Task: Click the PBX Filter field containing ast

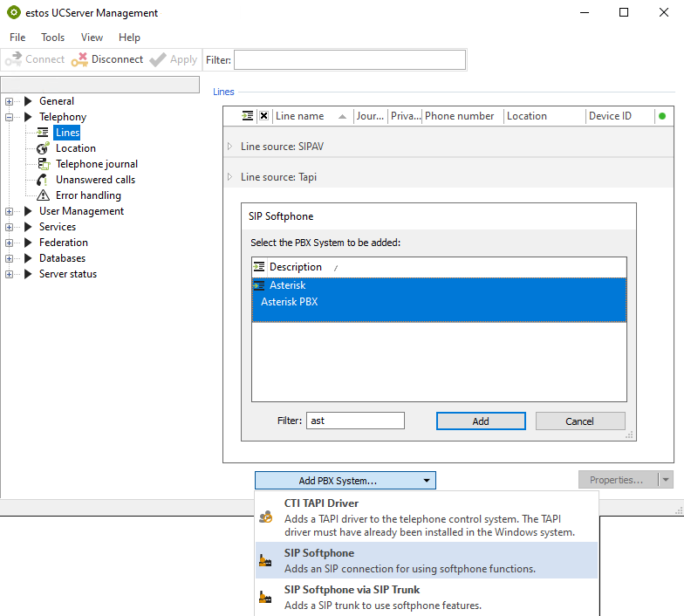Action: (x=355, y=421)
